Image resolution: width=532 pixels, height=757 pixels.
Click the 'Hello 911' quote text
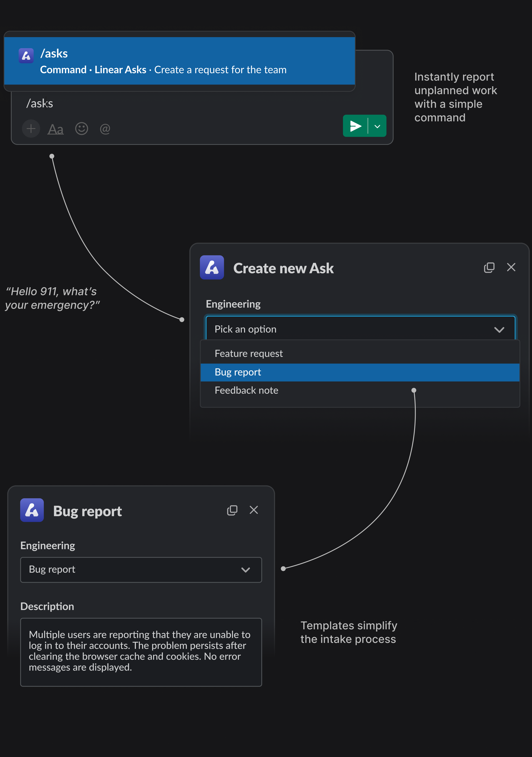52,298
